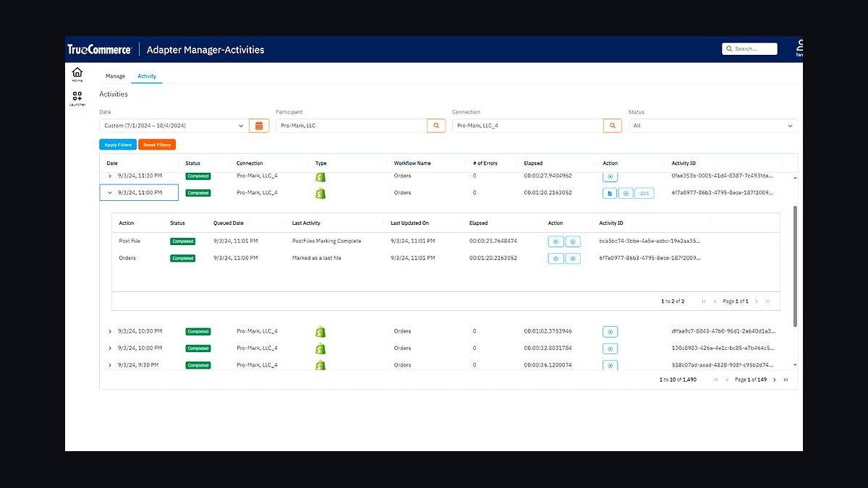Open the calendar date picker icon
This screenshot has width=868, height=488.
[259, 126]
